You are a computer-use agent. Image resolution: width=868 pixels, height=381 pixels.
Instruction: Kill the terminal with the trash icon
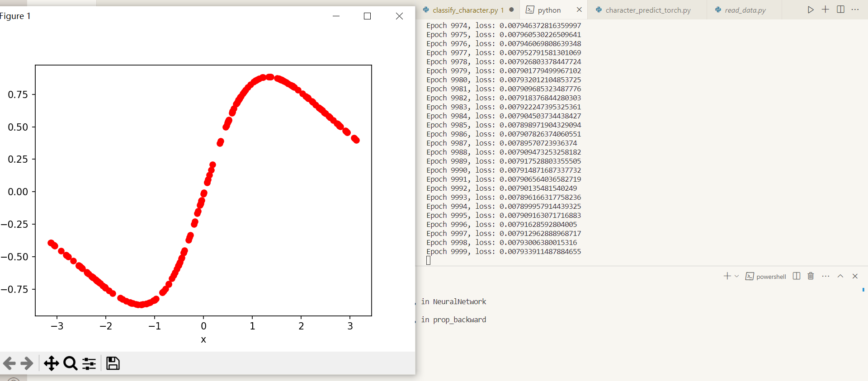[x=811, y=276]
